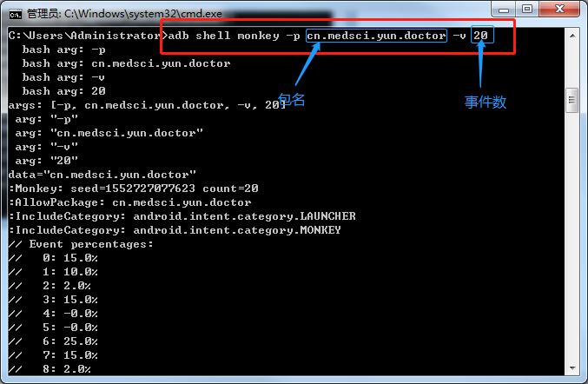Click package name cn.medsci.yun.doctor in command
The image size is (588, 384).
[376, 36]
